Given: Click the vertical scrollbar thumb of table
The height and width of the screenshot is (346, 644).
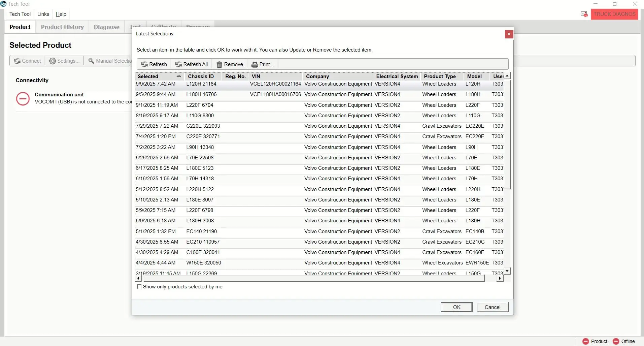Looking at the screenshot, I should tap(507, 135).
